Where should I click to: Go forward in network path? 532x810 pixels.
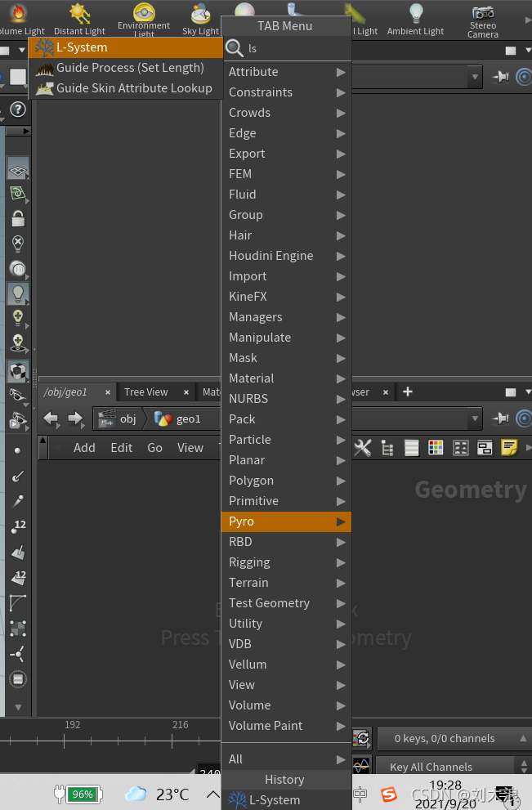pyautogui.click(x=75, y=418)
